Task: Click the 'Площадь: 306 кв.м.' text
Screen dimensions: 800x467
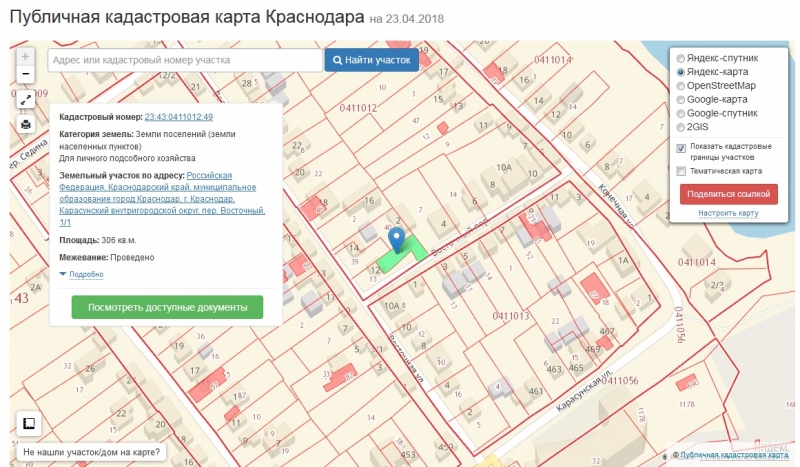Action: pos(97,240)
